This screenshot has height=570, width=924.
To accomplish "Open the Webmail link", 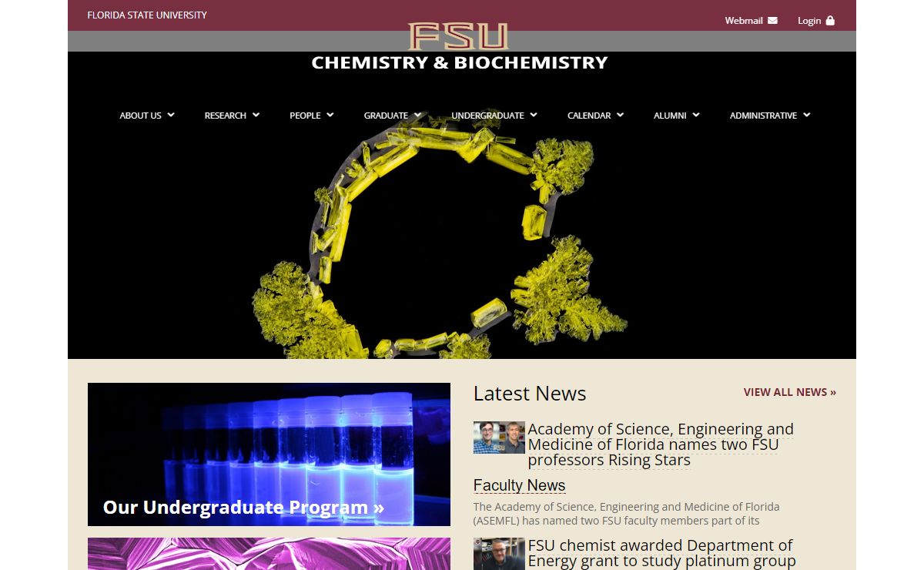I will pos(751,21).
